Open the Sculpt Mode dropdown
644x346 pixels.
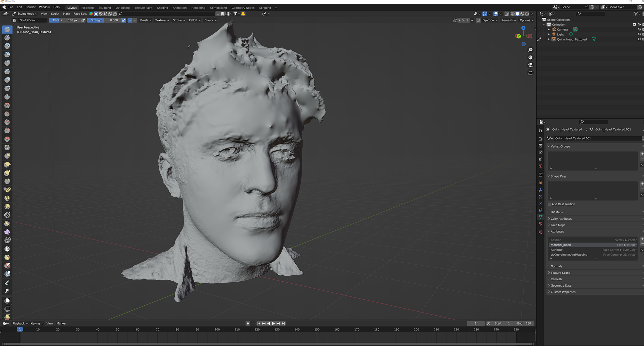tap(25, 14)
